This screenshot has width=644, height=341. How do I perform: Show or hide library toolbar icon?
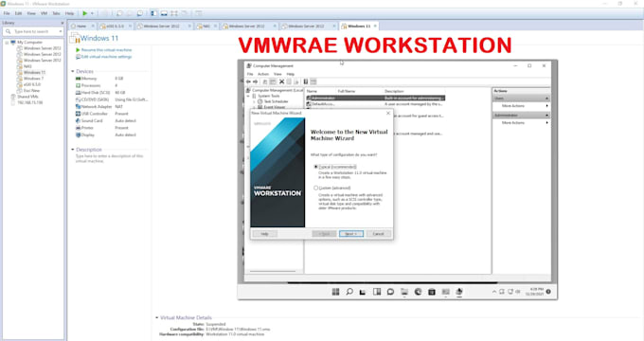pos(153,13)
